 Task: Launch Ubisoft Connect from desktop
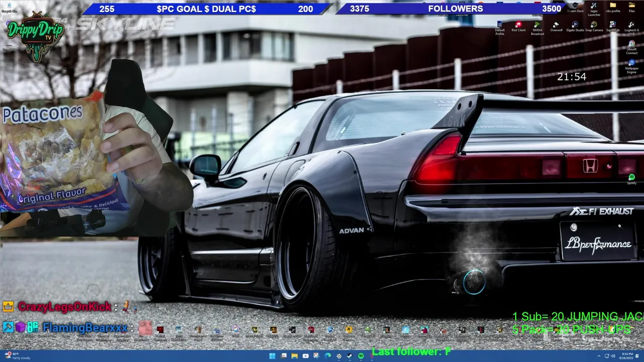[x=631, y=47]
